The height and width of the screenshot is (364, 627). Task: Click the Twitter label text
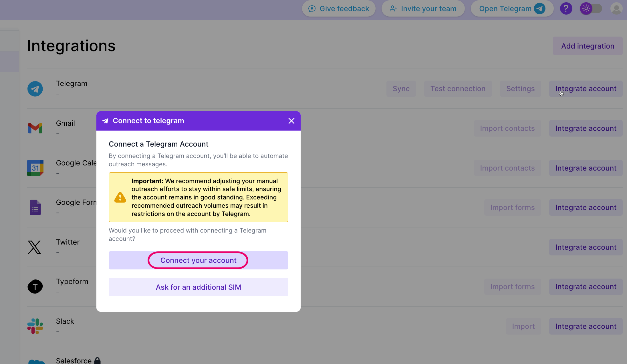coord(68,242)
